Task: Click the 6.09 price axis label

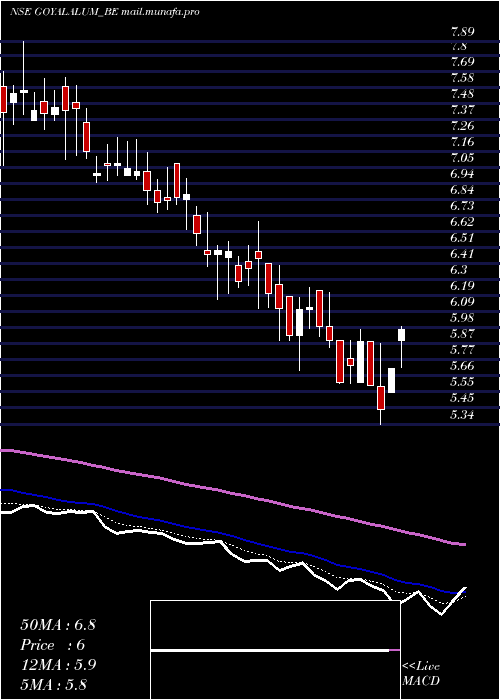Action: (x=462, y=302)
